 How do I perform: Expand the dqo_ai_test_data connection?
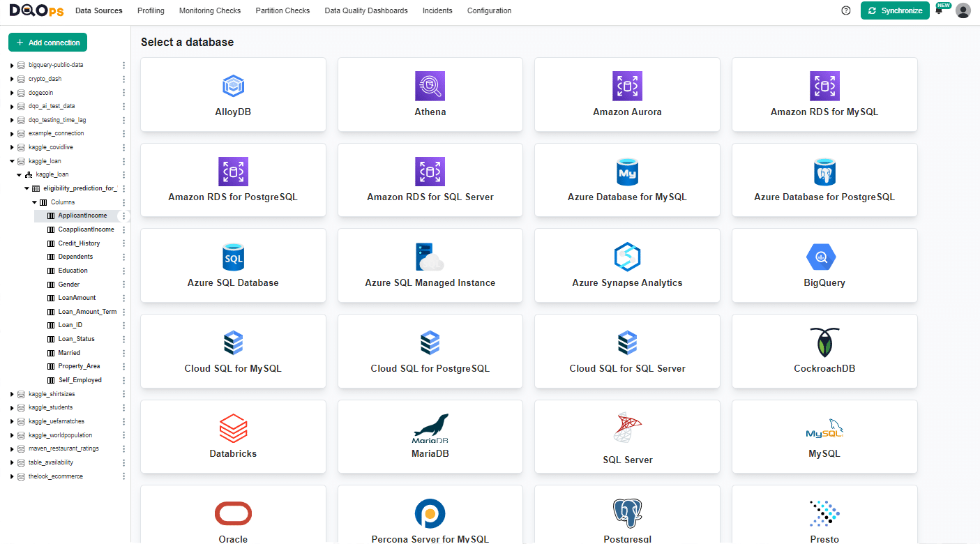coord(12,106)
